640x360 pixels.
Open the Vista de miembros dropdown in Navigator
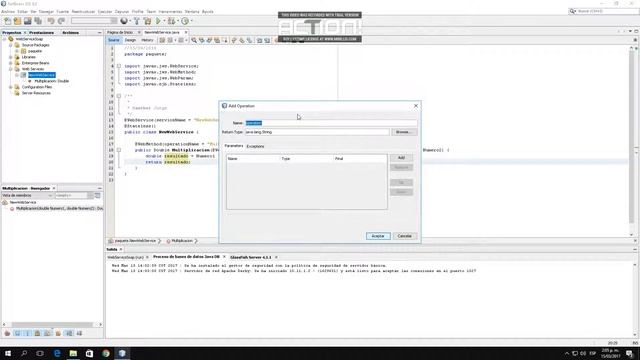27,196
